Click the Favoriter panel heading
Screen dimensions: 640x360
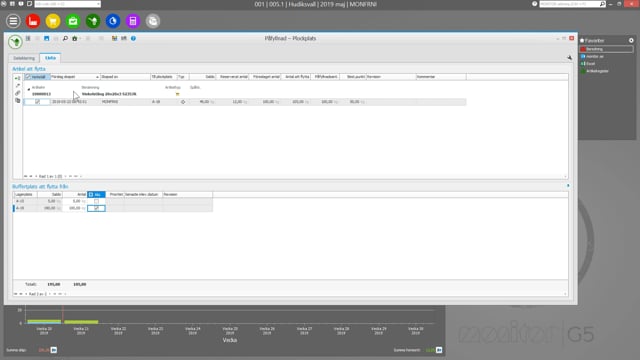(595, 40)
